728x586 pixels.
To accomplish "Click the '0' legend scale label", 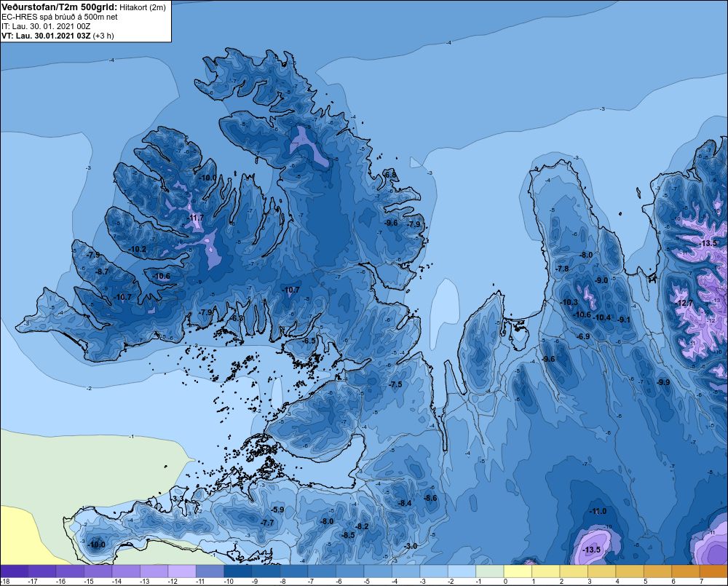I will tap(506, 582).
